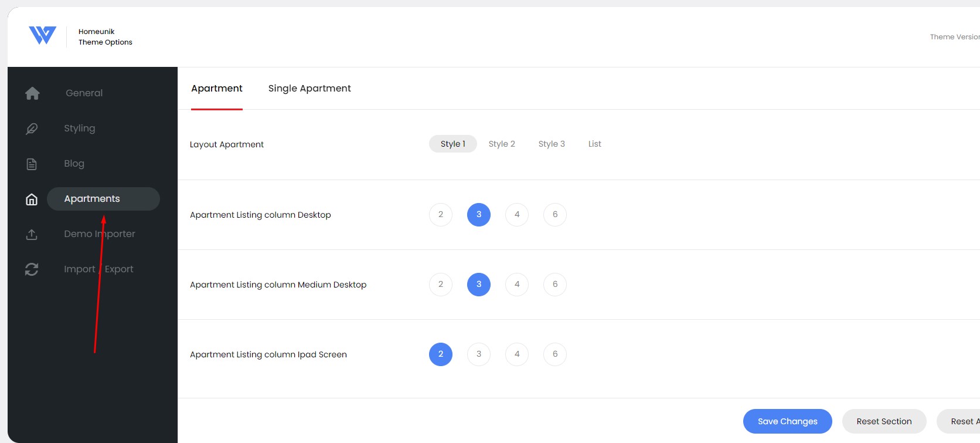Click the Blog document icon

click(32, 164)
